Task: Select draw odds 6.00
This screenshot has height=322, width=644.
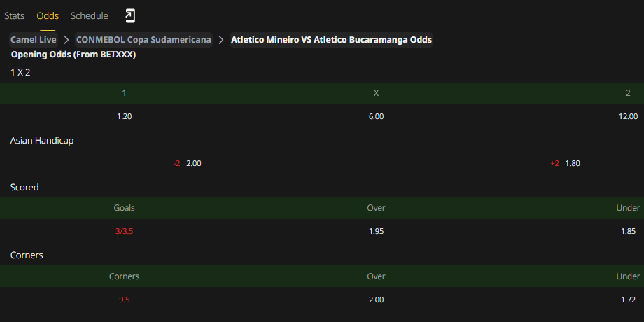Action: 376,116
